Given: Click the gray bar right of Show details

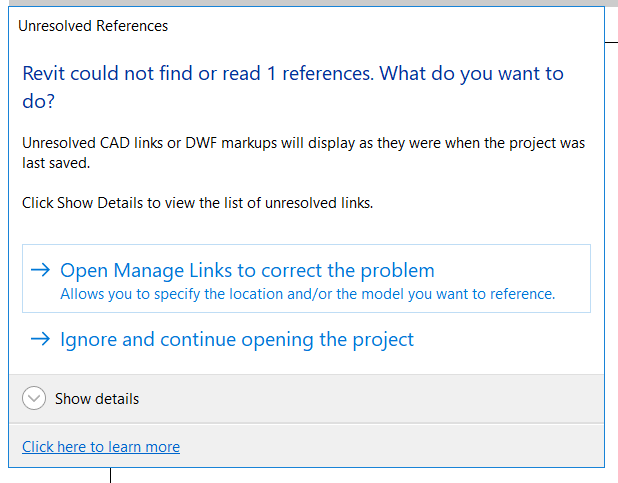Looking at the screenshot, I should (x=380, y=398).
